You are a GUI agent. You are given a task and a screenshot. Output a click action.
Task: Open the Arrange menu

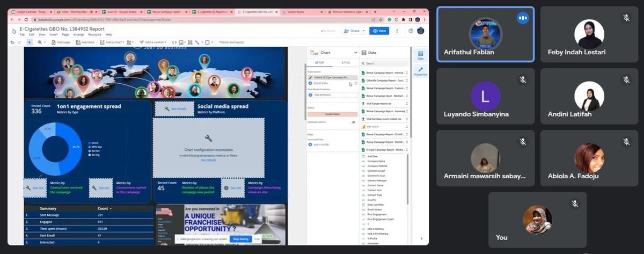[x=78, y=34]
